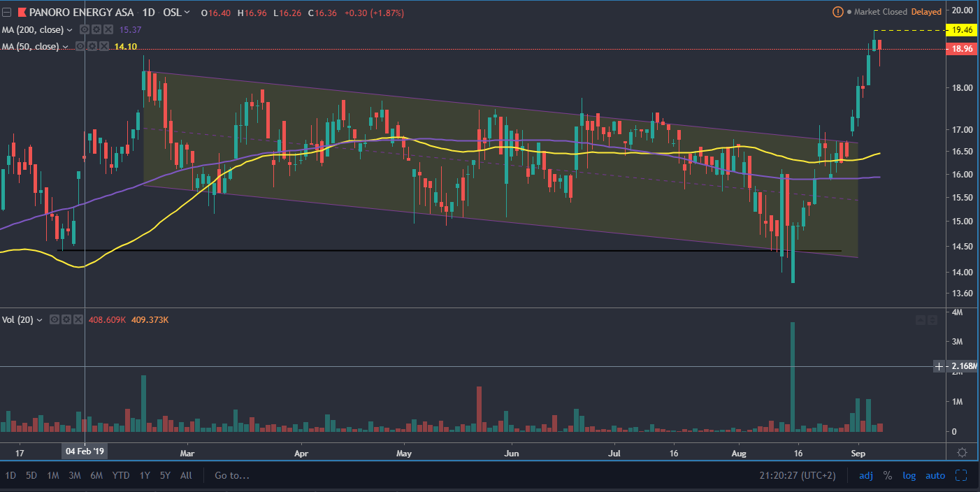Open MA 50 indicator settings gear

92,46
